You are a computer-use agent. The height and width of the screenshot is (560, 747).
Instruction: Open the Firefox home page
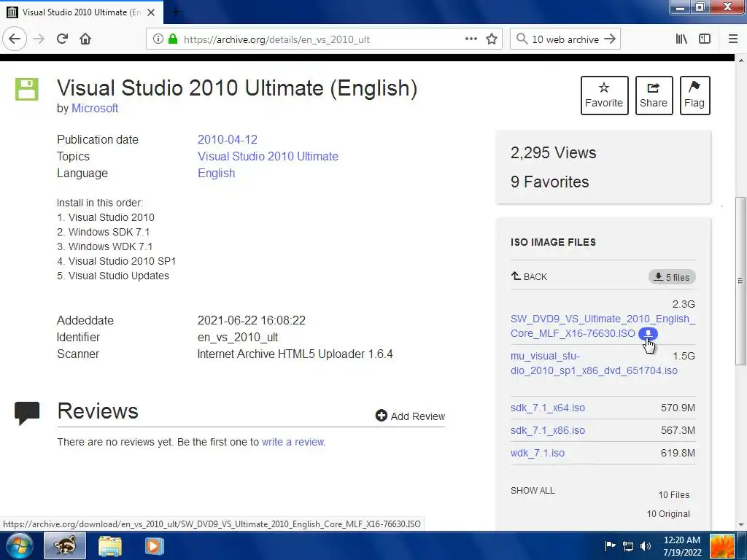click(85, 39)
